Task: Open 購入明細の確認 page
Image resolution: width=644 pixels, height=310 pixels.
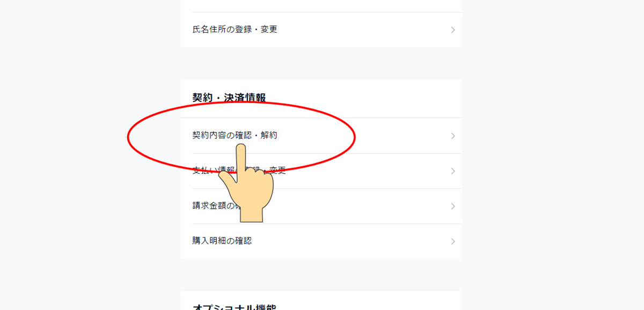Action: (x=321, y=241)
